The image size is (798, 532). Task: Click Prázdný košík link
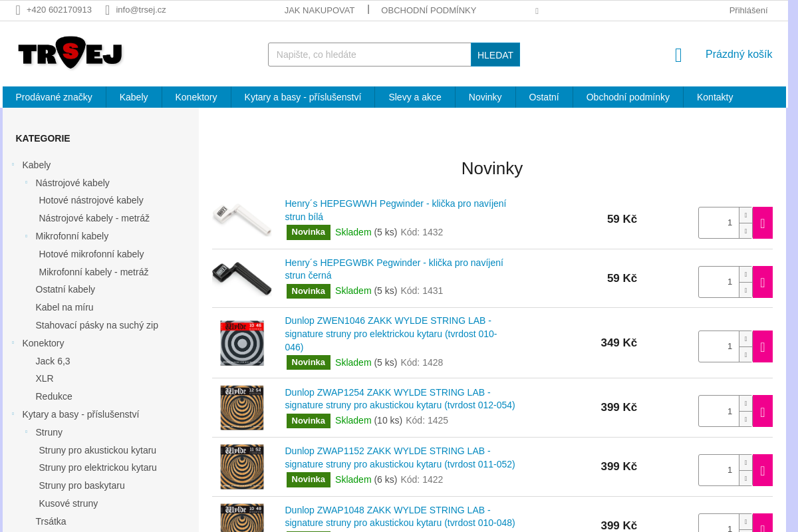[739, 55]
